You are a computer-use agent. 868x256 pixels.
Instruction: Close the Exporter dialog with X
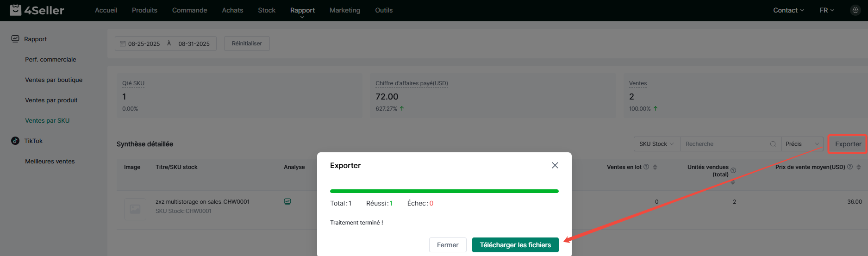pyautogui.click(x=555, y=165)
